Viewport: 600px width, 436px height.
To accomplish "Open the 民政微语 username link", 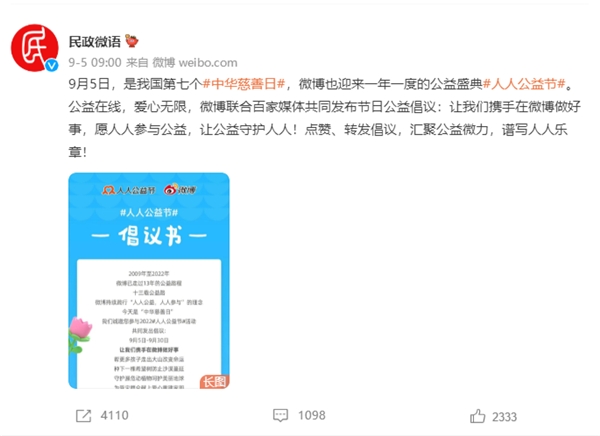I will coord(95,41).
